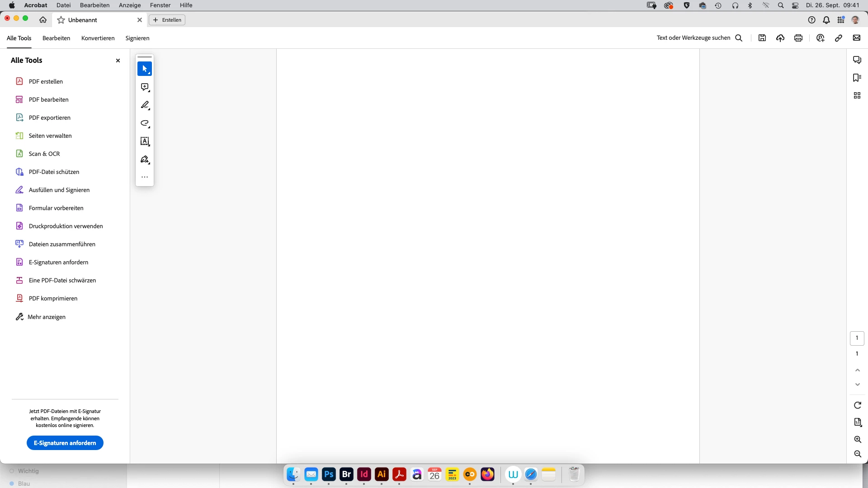Select the text box tool
This screenshot has height=488, width=868.
tap(145, 141)
